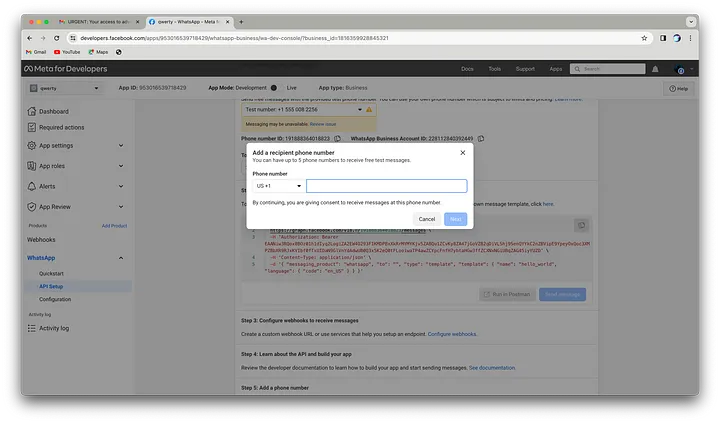Open the browser side panel icon
This screenshot has width=720, height=423.
[663, 38]
